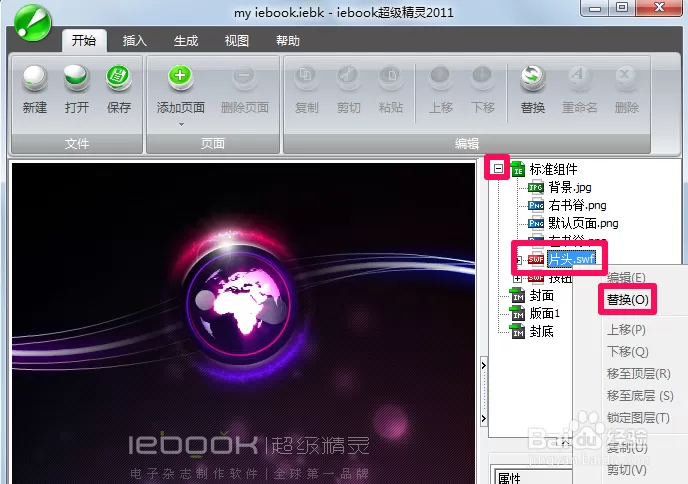This screenshot has height=484, width=688.
Task: Click the 重命名 rename icon
Action: (x=579, y=77)
